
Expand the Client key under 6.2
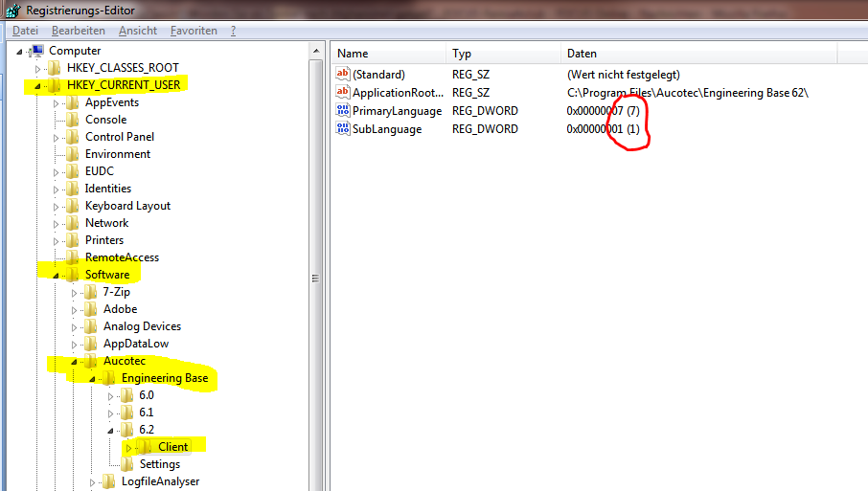tap(129, 448)
